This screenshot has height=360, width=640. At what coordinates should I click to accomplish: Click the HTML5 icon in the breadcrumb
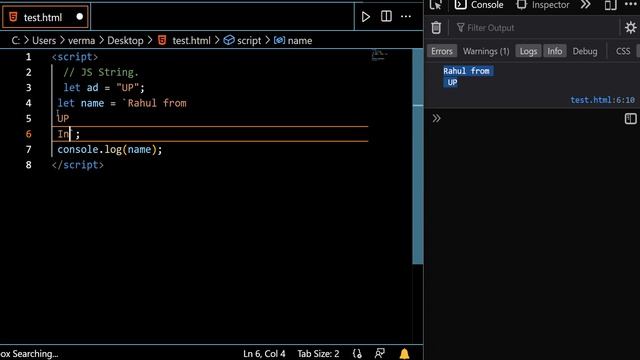click(x=162, y=40)
